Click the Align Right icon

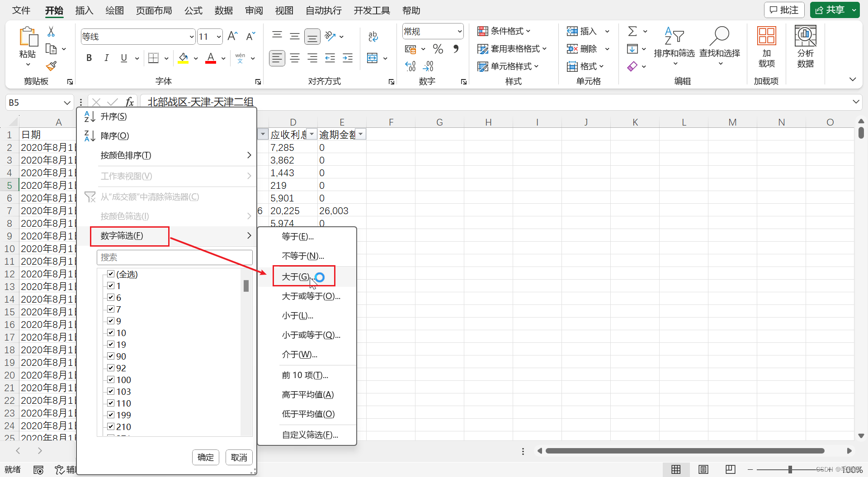(x=312, y=58)
